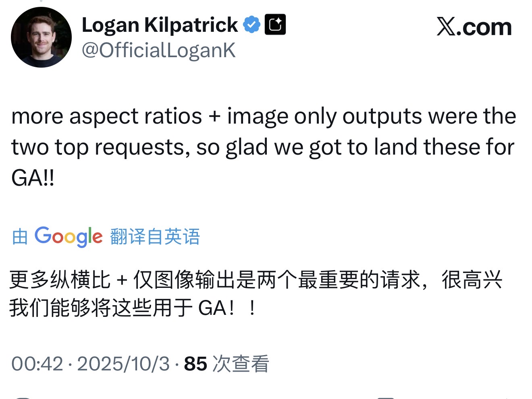Click the X logo glyph
Image resolution: width=532 pixels, height=399 pixels.
click(x=446, y=27)
